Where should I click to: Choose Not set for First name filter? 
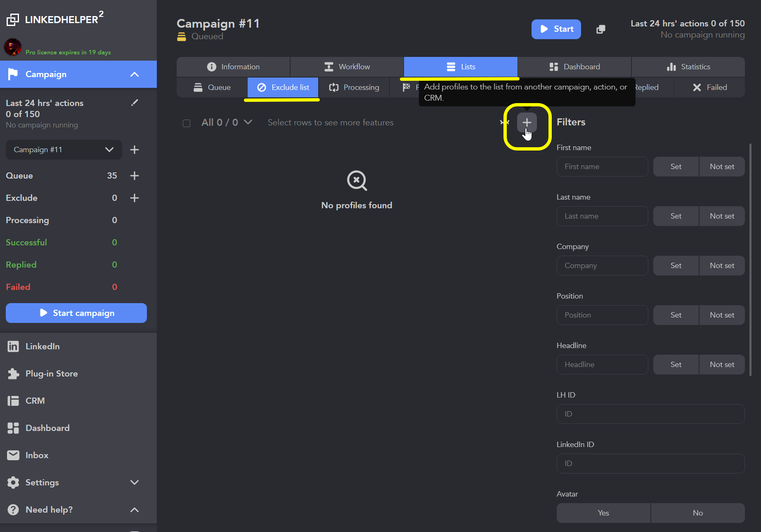[722, 167]
